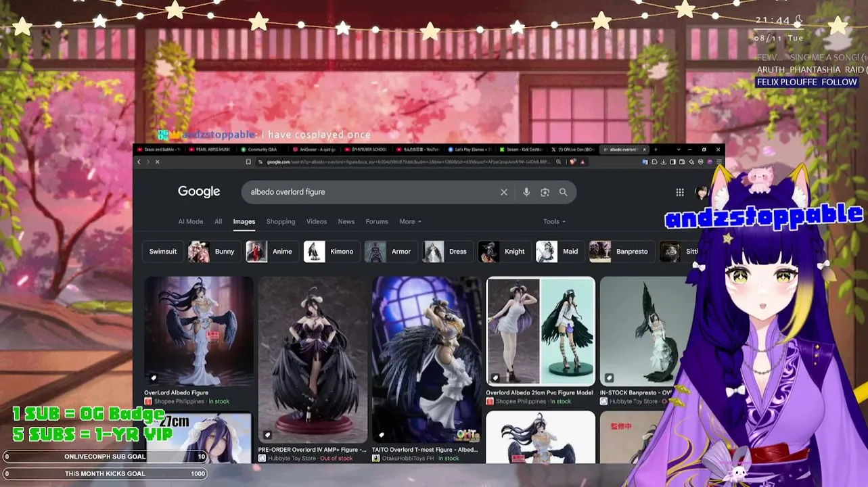
Task: Filter images by Maid chip
Action: tap(559, 252)
